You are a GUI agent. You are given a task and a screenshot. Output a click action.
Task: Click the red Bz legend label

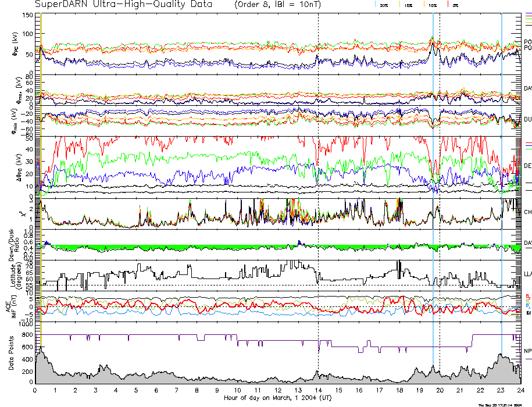(527, 297)
